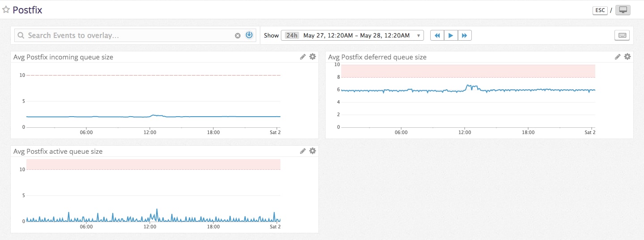Open keyboard shortcuts icon
The width and height of the screenshot is (644, 240).
click(x=622, y=35)
